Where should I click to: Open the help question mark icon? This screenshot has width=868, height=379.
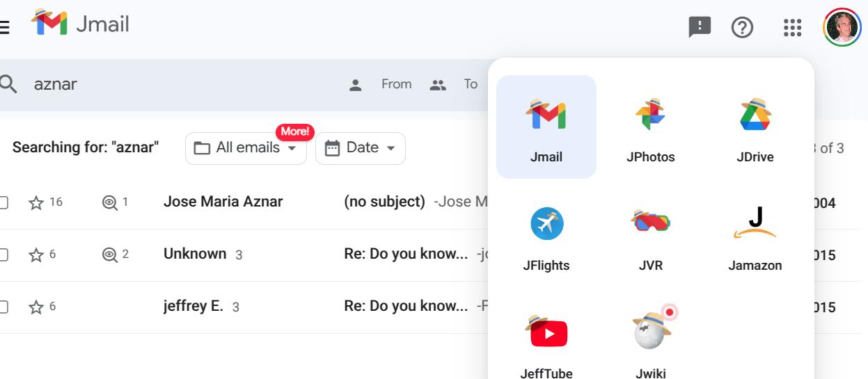tap(743, 28)
